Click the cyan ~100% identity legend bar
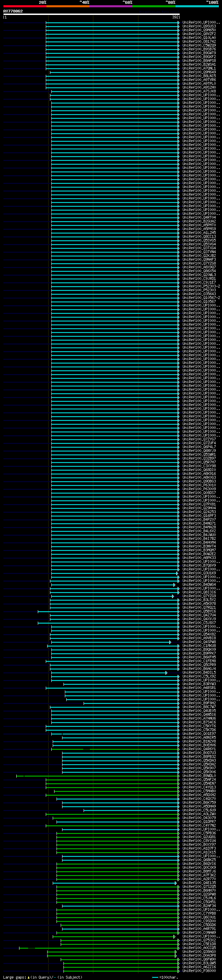This screenshot has height=980, width=222. pos(197,6)
